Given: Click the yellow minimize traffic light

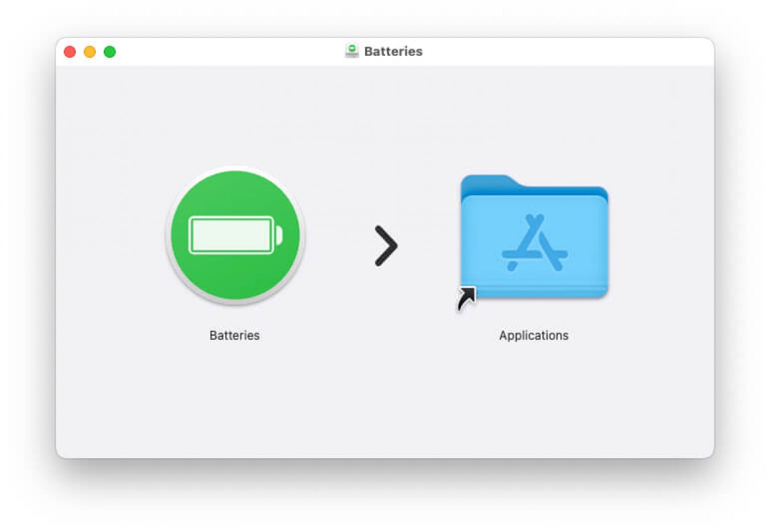Looking at the screenshot, I should 90,52.
